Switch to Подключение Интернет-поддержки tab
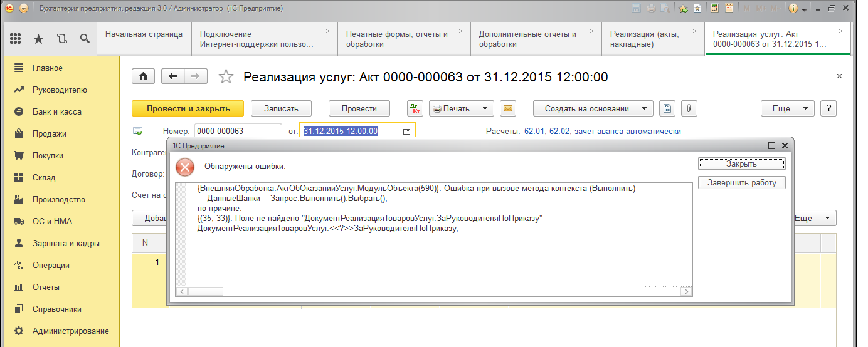Viewport: 868px width, 347px height. (264, 39)
